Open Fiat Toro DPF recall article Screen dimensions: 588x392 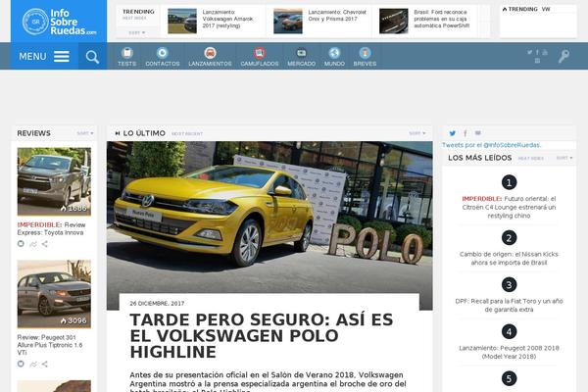[x=509, y=306]
